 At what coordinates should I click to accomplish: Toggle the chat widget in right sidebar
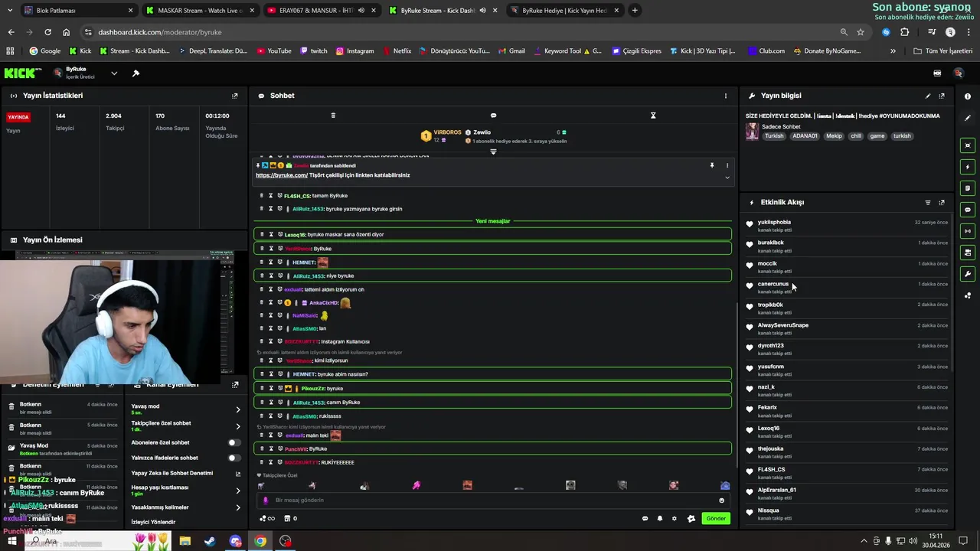[x=968, y=210]
